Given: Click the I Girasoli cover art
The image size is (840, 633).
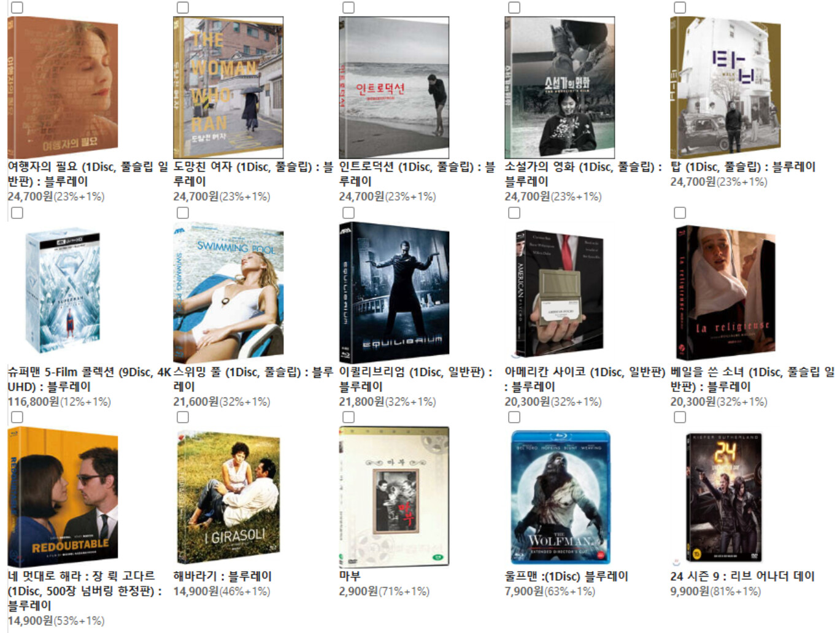Looking at the screenshot, I should [228, 497].
